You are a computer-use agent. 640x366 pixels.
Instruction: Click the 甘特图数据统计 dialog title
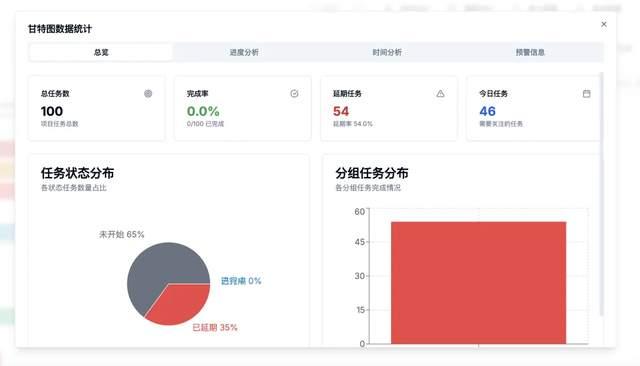pos(60,29)
